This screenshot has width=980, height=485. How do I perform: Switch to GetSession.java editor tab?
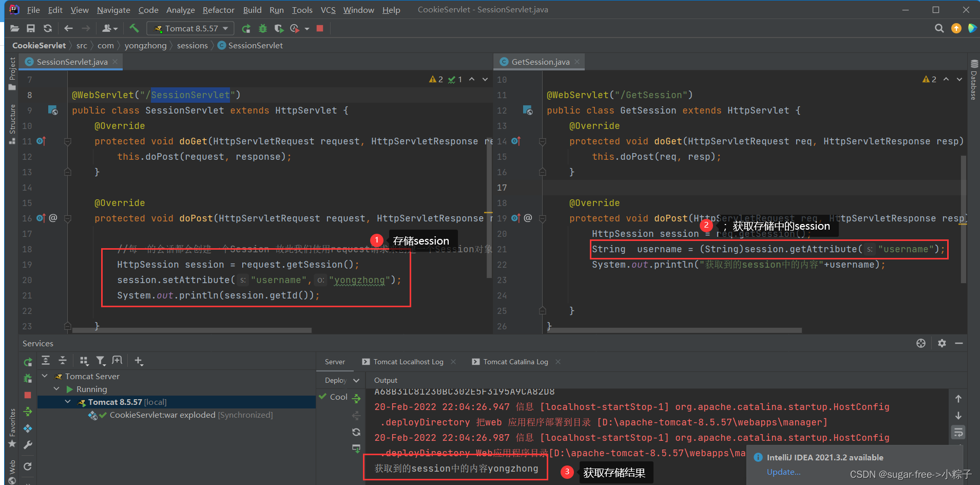(540, 62)
